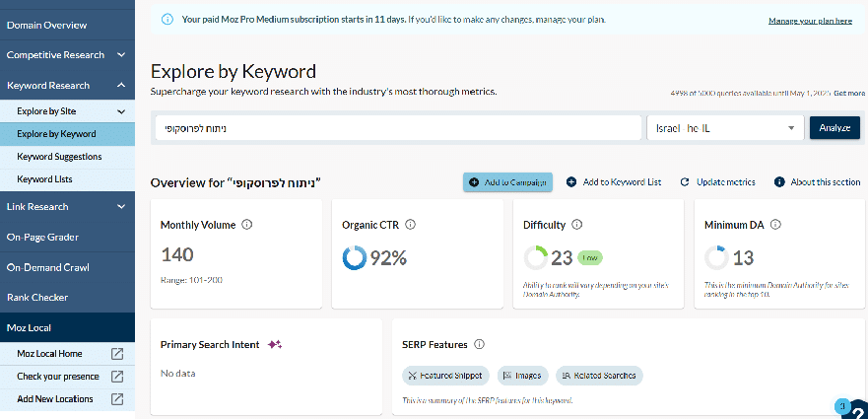
Task: Click the Minimum DA gauge ring
Action: point(717,257)
